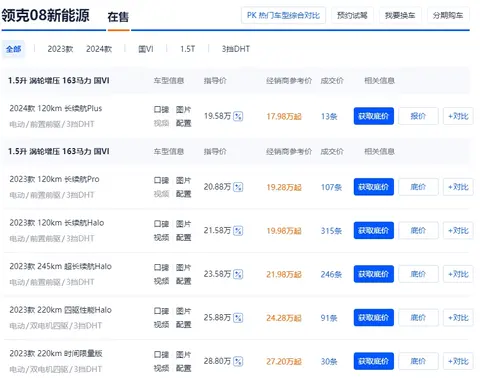Click dealer price 24.28万起
480x378 pixels.
coord(284,318)
